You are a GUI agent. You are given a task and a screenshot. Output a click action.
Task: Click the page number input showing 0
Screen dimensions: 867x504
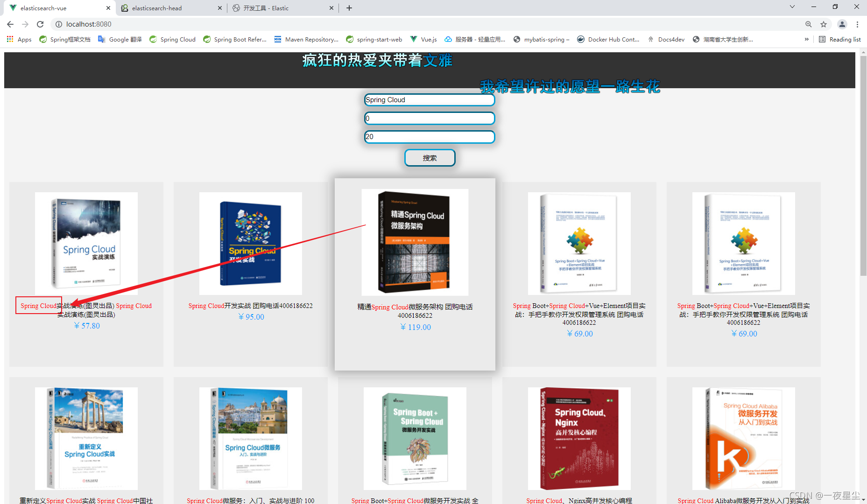[430, 119]
